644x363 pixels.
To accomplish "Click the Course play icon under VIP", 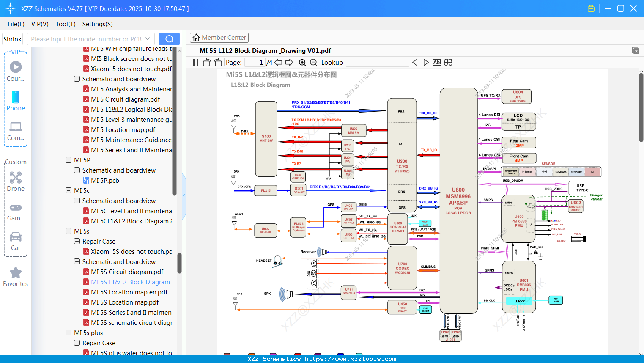I will pos(16,67).
